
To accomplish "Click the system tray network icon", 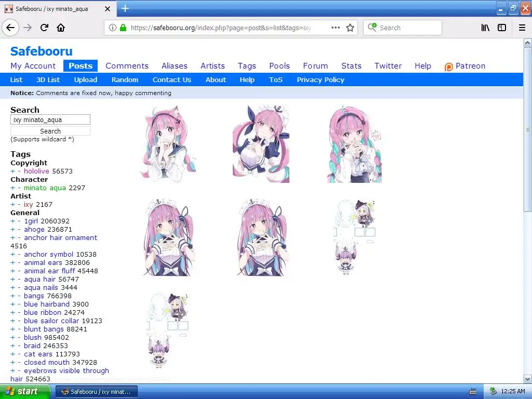I will click(x=494, y=391).
